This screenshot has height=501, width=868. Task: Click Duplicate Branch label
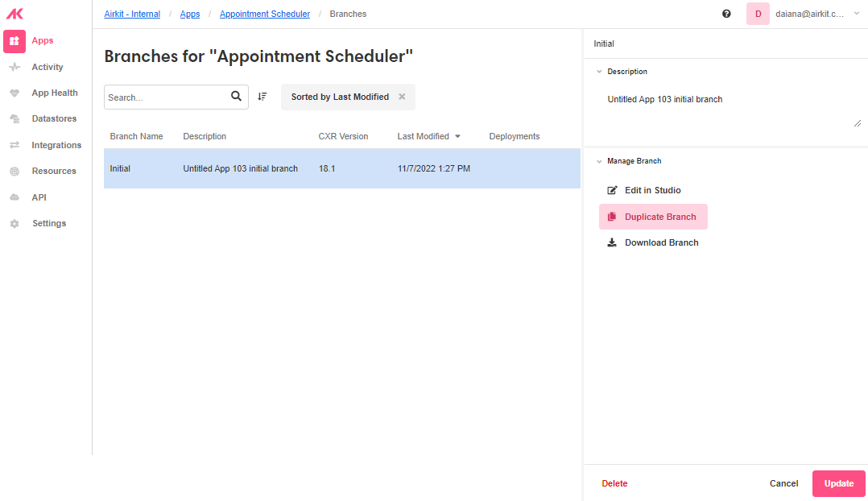(660, 217)
